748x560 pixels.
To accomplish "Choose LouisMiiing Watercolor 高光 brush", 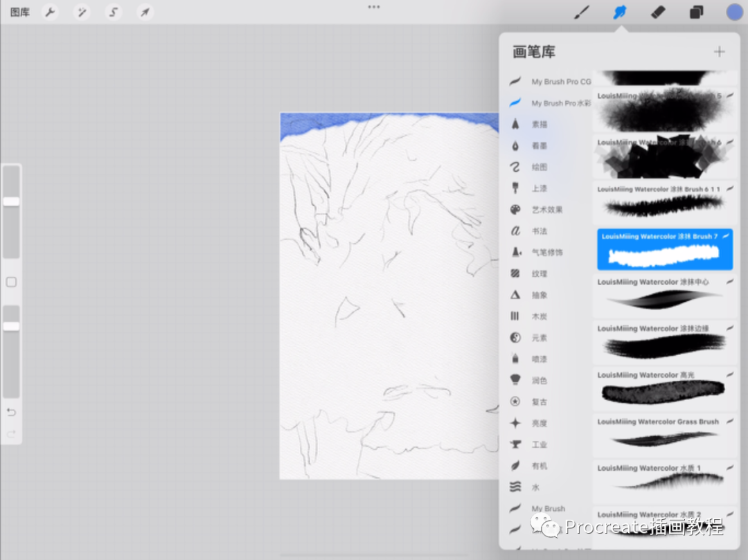I will coord(665,388).
